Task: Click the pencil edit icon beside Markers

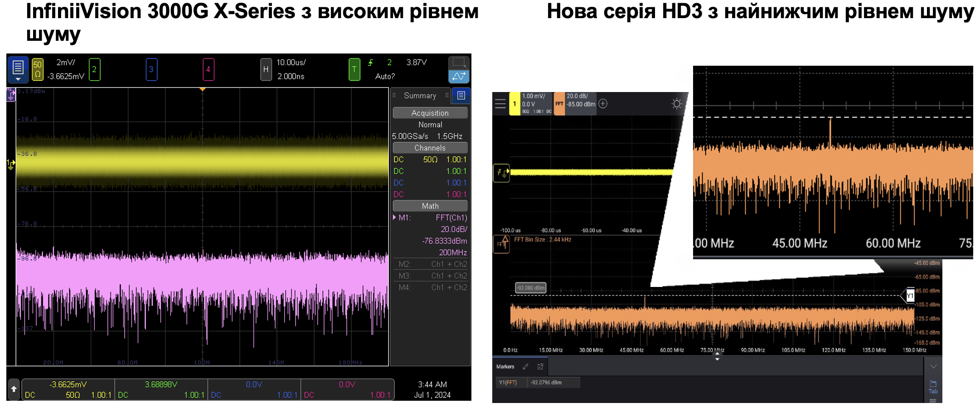Action: [x=526, y=366]
